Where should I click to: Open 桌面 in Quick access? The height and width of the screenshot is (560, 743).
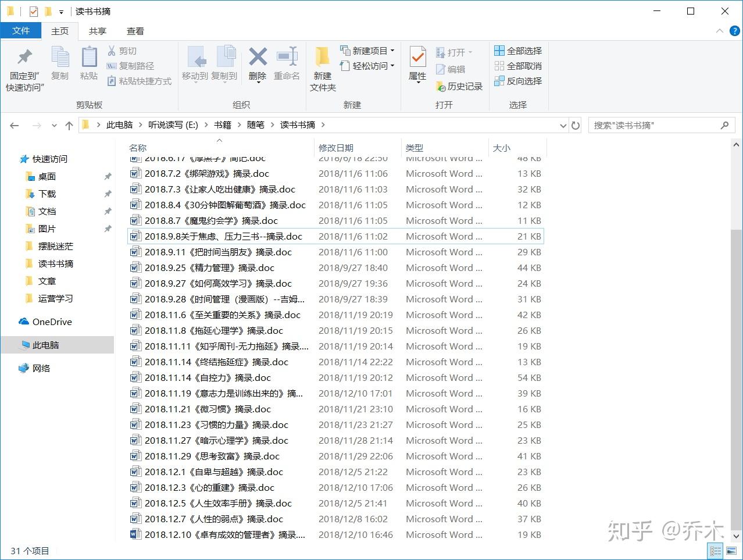tap(47, 176)
